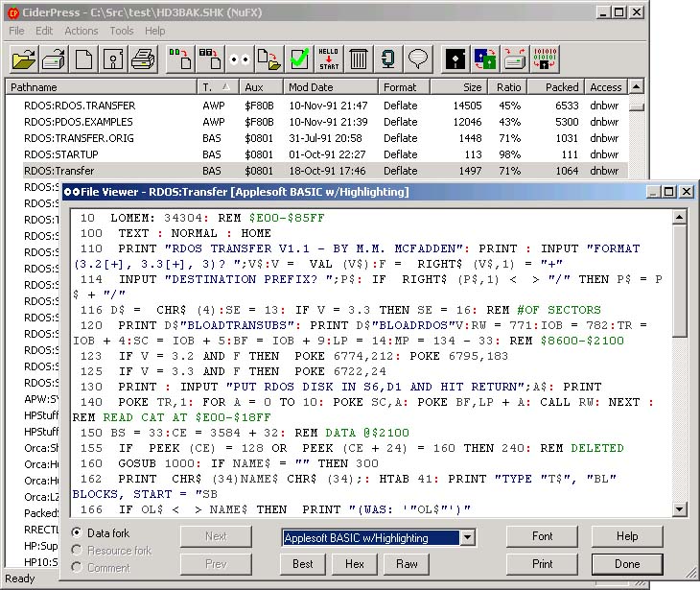Screen dimensions: 700x590
Task: Select the Resource fork radio button
Action: coord(77,551)
